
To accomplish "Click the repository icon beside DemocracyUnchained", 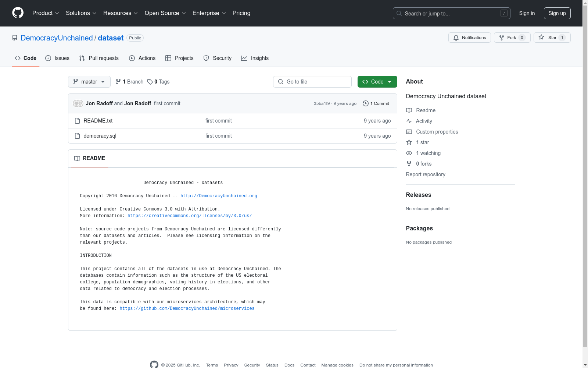I will point(15,38).
